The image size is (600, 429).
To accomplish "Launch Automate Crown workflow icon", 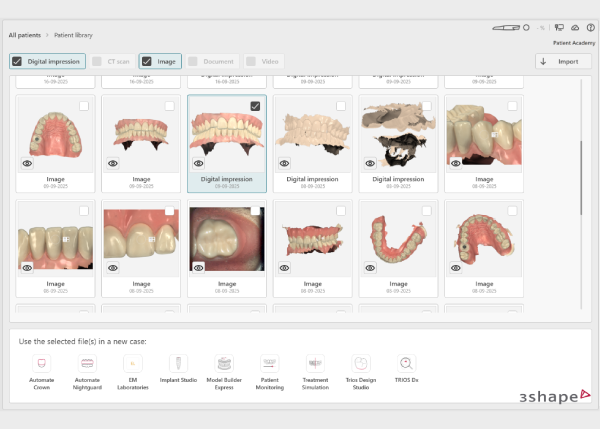I will coord(42,363).
